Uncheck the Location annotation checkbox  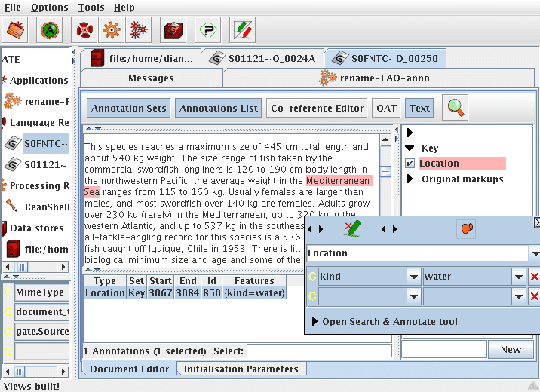(x=410, y=163)
